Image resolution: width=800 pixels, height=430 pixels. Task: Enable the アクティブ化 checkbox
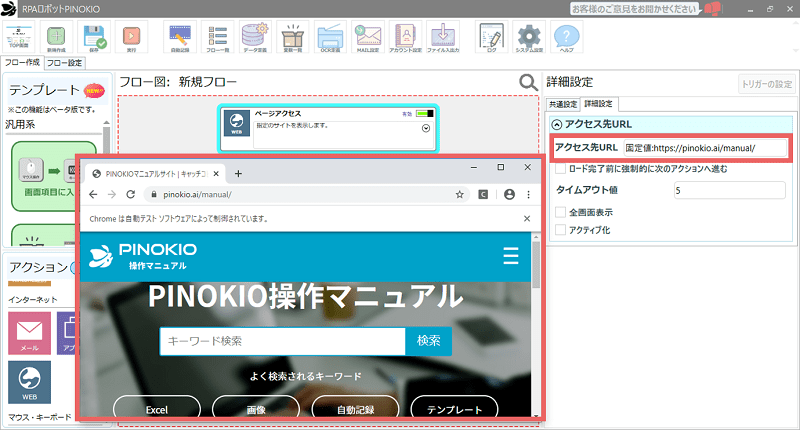pyautogui.click(x=561, y=230)
